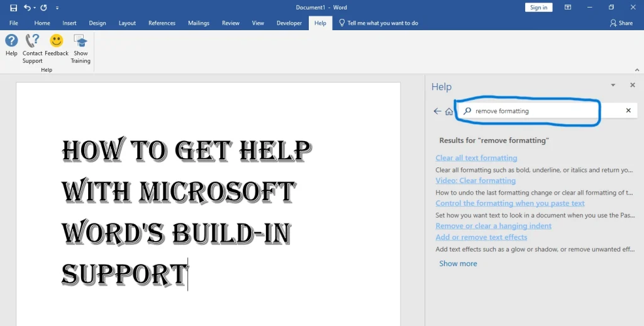Open Video: Clear formatting link
644x326 pixels.
pyautogui.click(x=475, y=181)
